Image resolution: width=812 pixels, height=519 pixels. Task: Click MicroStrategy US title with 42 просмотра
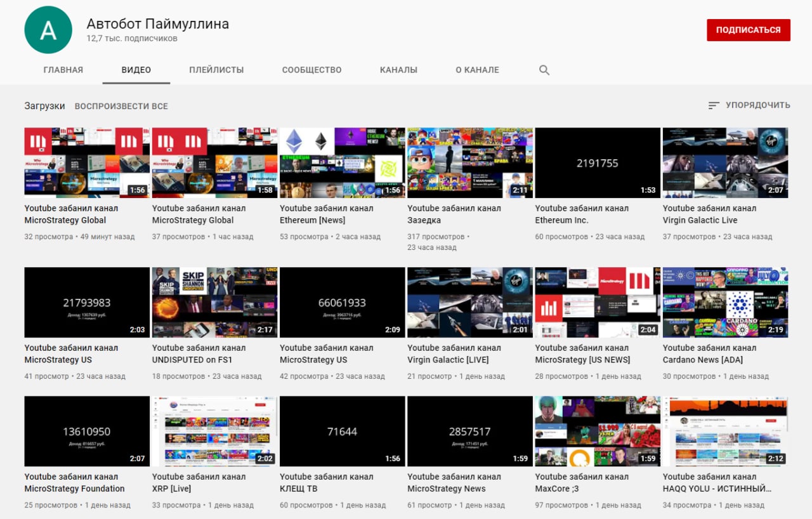[327, 354]
